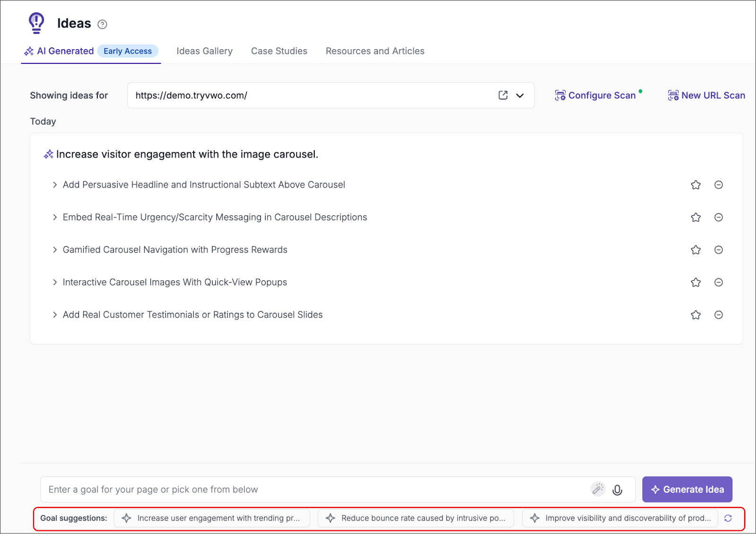Star the Embed Real-Time Urgency/Scarcity idea
This screenshot has width=756, height=534.
(696, 217)
